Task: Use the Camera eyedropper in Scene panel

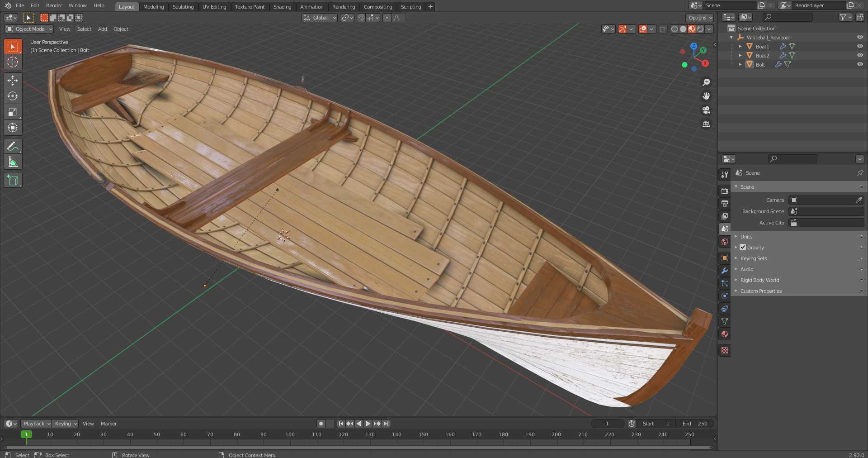Action: (x=859, y=200)
